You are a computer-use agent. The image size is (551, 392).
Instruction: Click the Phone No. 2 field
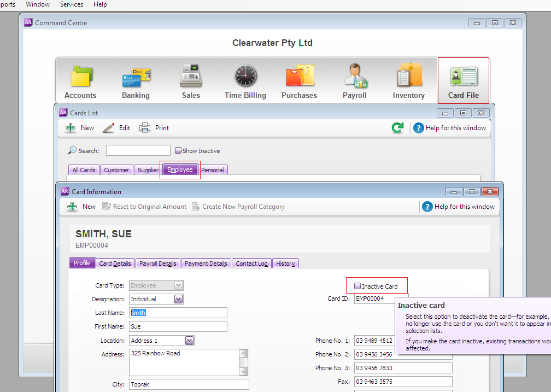pos(403,354)
